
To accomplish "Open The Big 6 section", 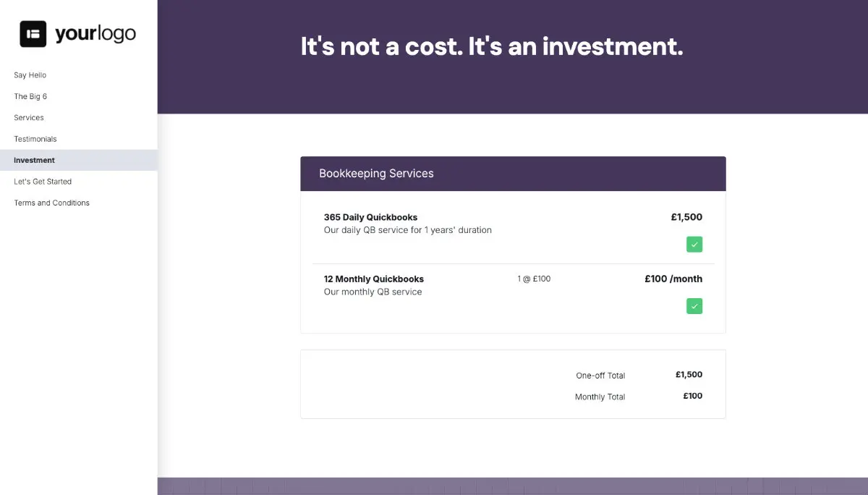I will coord(30,96).
